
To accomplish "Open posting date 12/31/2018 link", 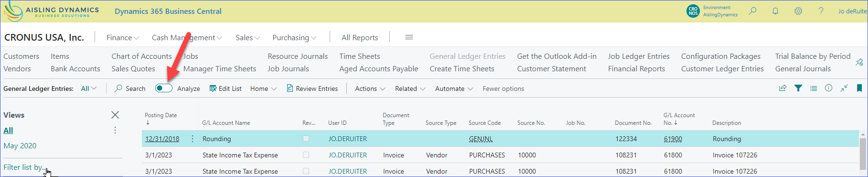I will tap(162, 139).
